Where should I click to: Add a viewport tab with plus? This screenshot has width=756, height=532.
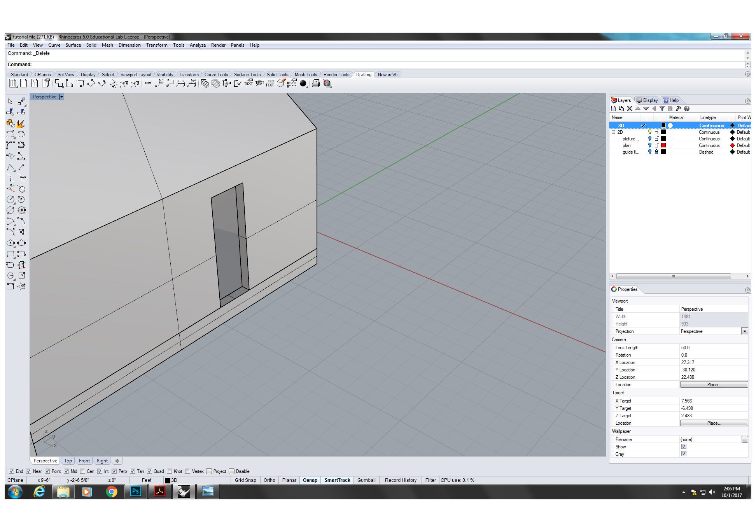click(117, 461)
